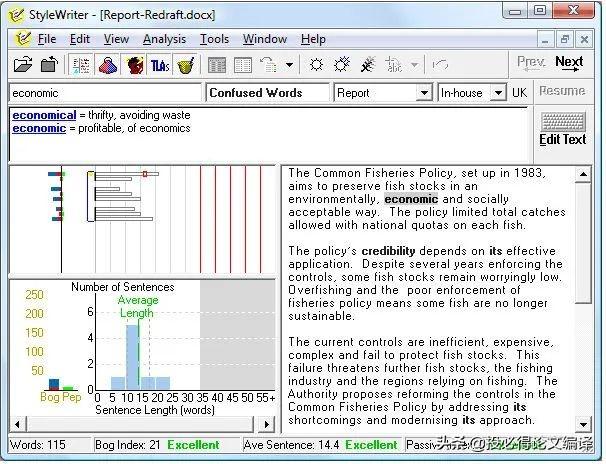Open the File menu
This screenshot has height=464, width=606.
[x=47, y=39]
